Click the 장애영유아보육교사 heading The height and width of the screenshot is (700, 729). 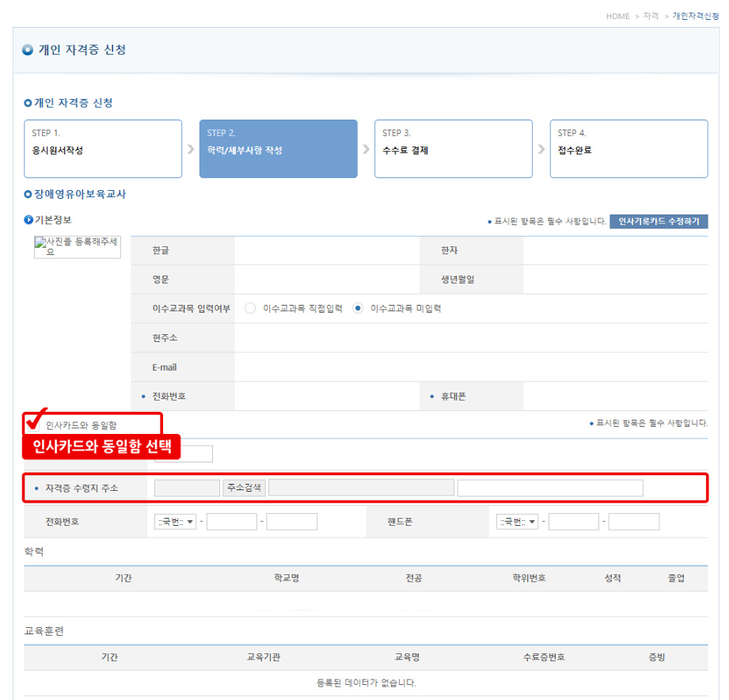tap(80, 194)
